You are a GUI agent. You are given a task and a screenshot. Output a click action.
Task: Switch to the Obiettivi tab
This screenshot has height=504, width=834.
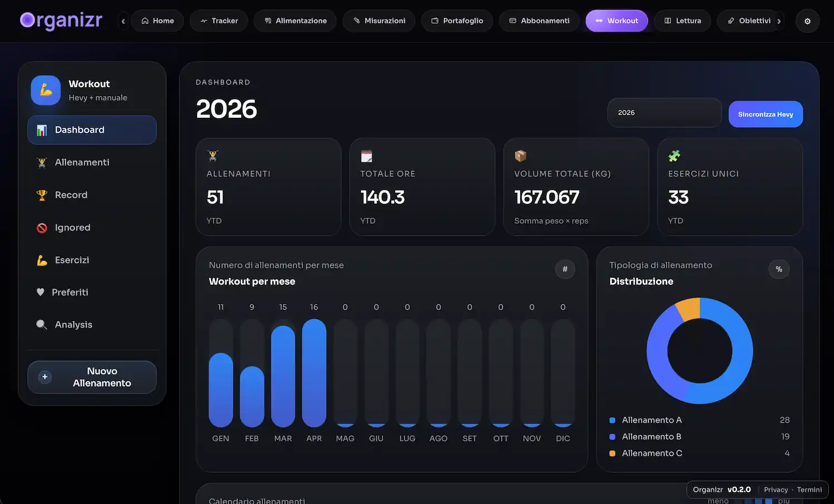(749, 21)
